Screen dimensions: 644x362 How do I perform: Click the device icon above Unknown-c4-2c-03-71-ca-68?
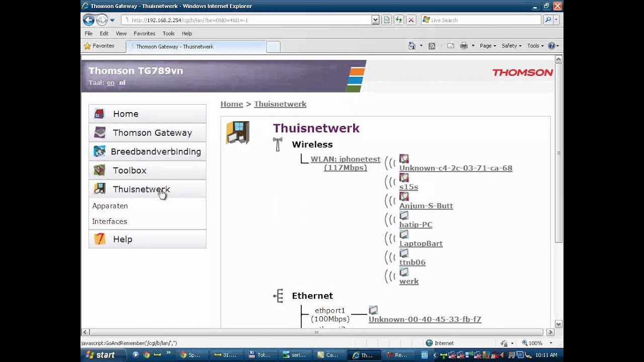click(x=404, y=159)
